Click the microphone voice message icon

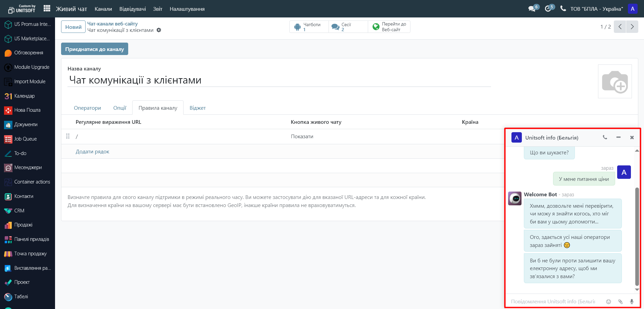(x=632, y=302)
